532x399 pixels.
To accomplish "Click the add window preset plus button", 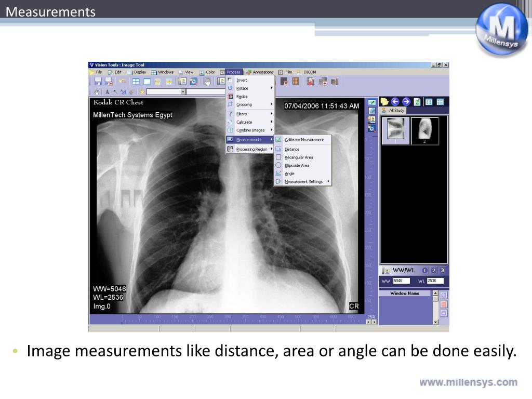I will pyautogui.click(x=444, y=295).
